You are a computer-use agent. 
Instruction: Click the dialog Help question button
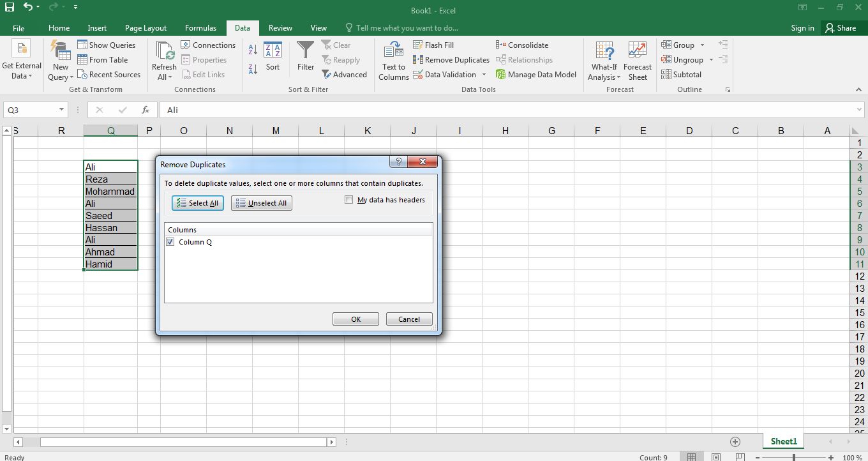[x=398, y=162]
